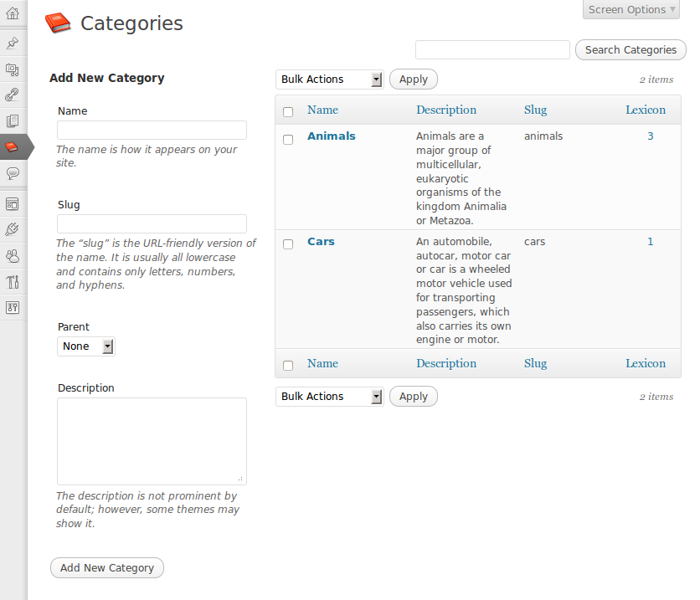Image resolution: width=700 pixels, height=600 pixels.
Task: Focus the search categories text field
Action: click(492, 49)
